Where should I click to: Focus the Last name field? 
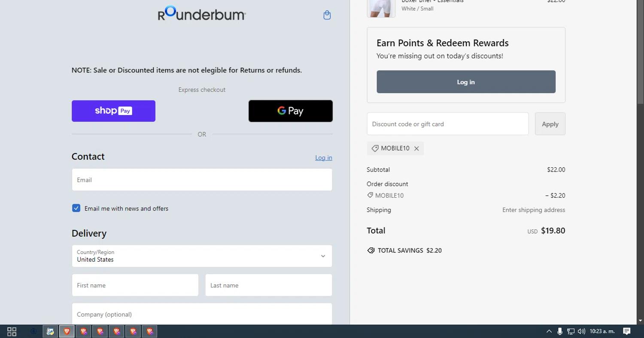[x=269, y=285]
